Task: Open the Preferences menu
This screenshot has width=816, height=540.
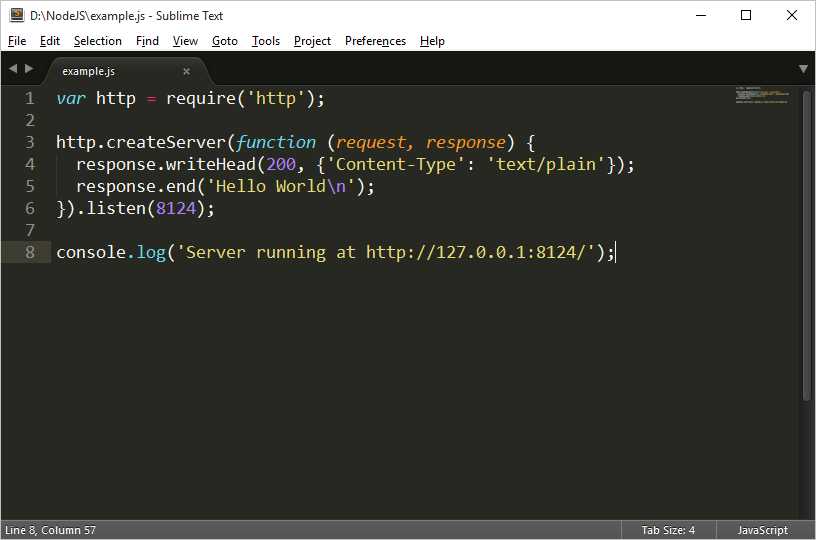Action: point(375,41)
